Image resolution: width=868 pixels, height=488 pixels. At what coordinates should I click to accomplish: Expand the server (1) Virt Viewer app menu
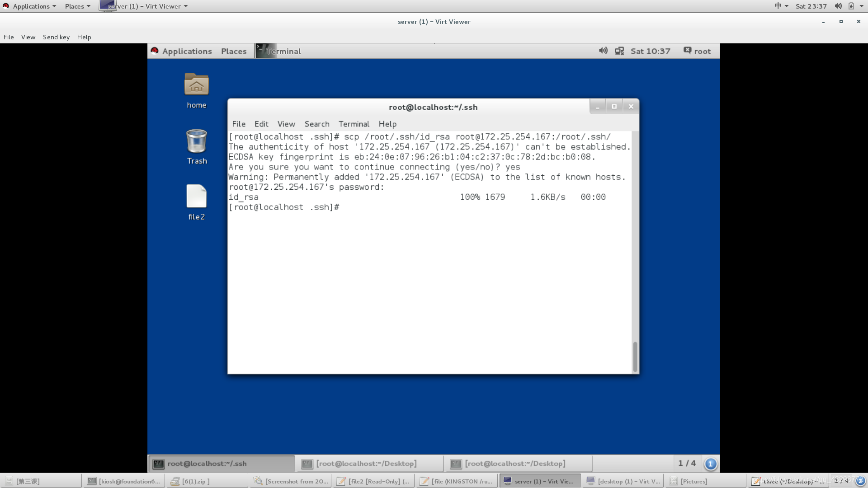tap(144, 6)
